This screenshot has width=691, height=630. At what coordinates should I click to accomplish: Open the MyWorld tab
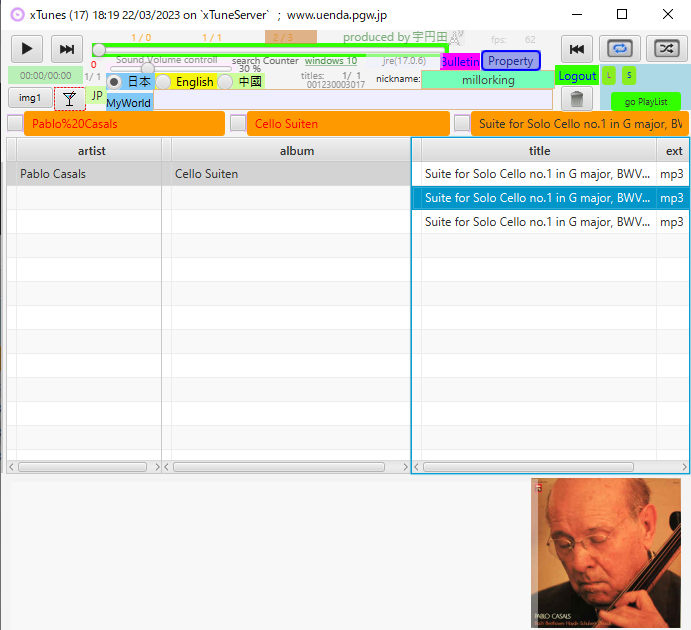128,103
